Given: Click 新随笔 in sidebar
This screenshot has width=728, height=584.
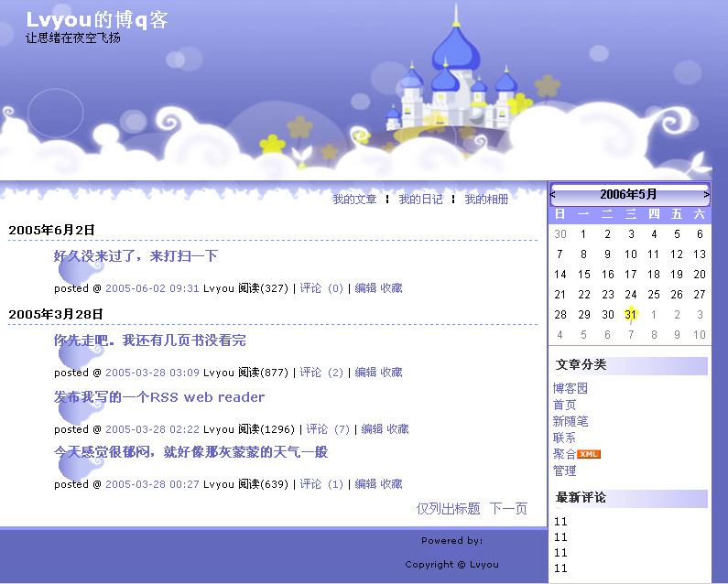Looking at the screenshot, I should (x=570, y=421).
